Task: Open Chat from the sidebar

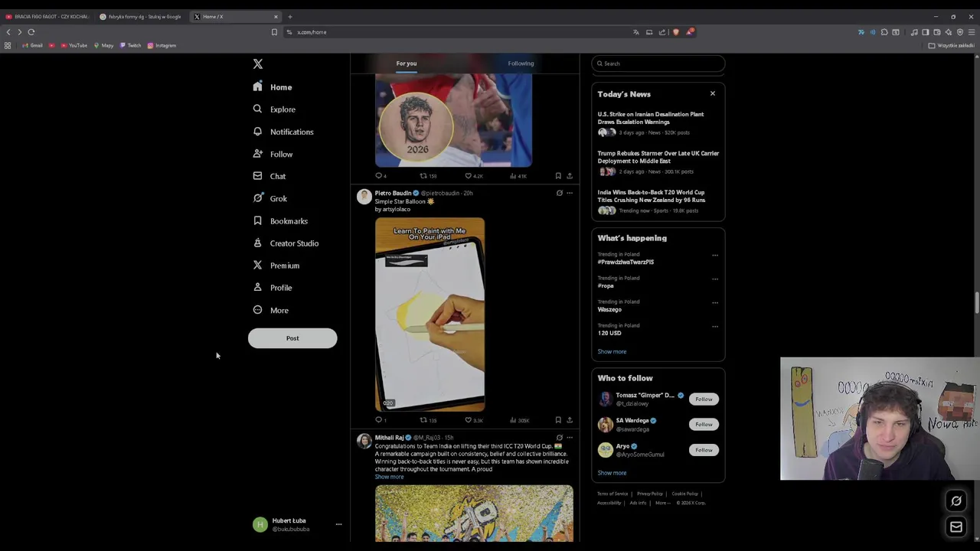Action: (x=269, y=176)
